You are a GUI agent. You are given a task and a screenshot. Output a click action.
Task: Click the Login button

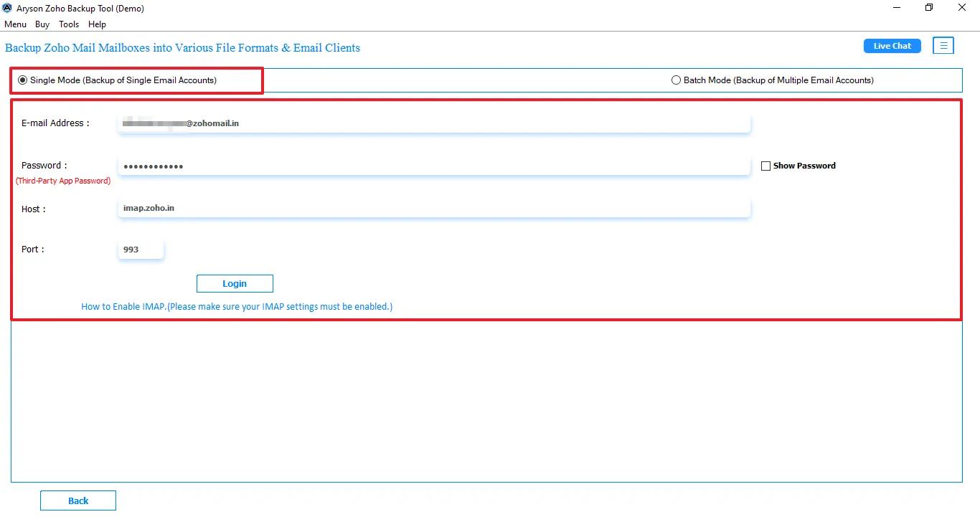point(235,283)
